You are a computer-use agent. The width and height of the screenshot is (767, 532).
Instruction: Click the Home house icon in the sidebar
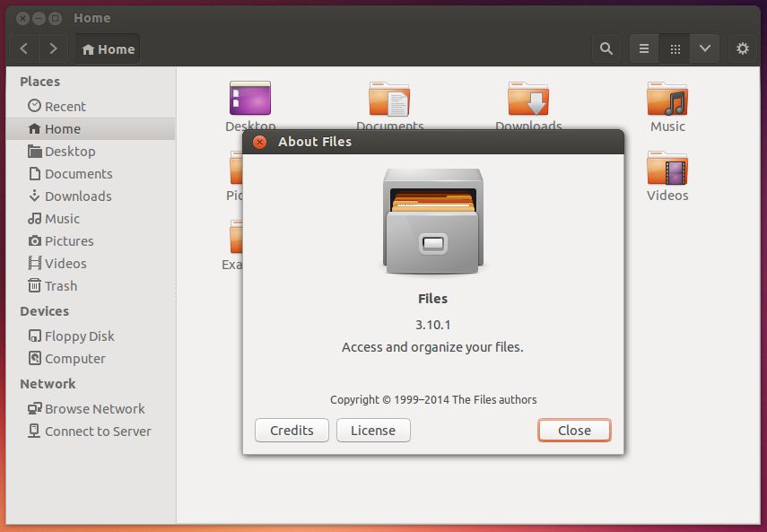[x=34, y=128]
